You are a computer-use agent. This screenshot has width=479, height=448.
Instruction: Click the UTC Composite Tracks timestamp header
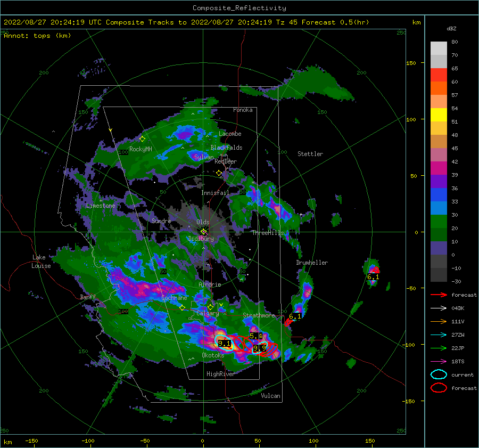pos(186,22)
